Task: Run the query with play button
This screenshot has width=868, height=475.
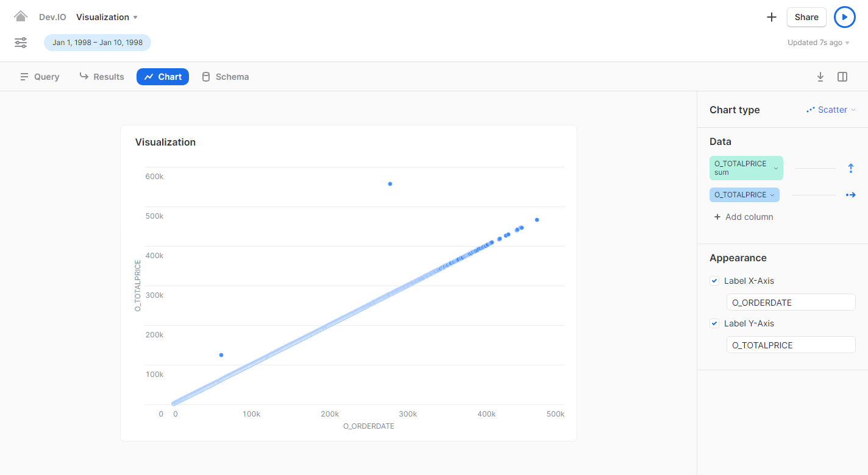Action: pyautogui.click(x=844, y=17)
